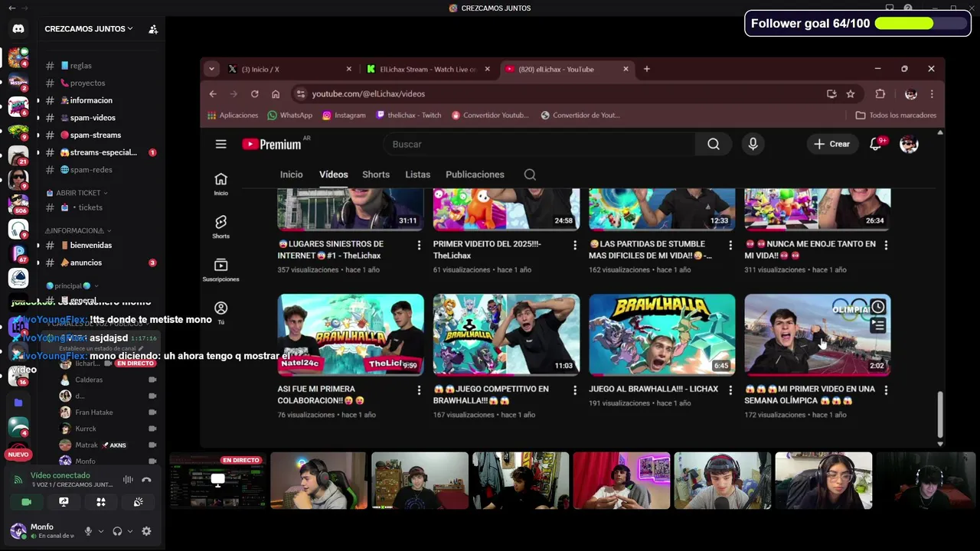Image resolution: width=980 pixels, height=551 pixels.
Task: Bookmark this page with star icon
Action: [x=851, y=93]
